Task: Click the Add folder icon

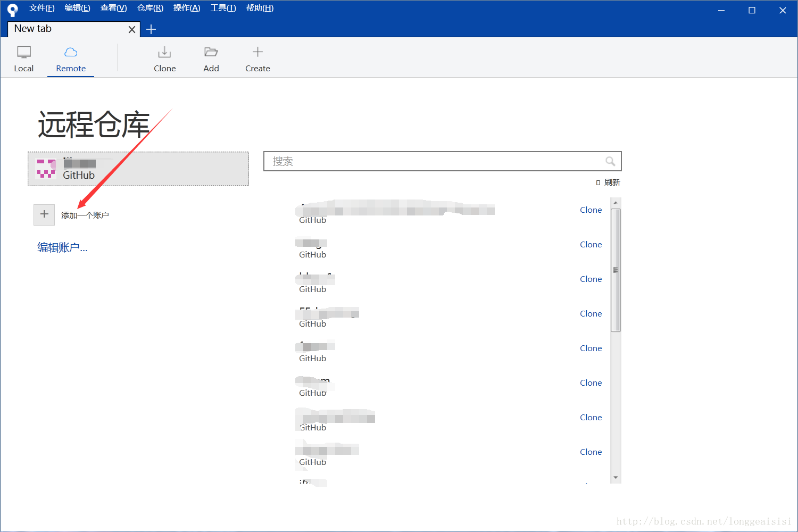Action: 211,52
